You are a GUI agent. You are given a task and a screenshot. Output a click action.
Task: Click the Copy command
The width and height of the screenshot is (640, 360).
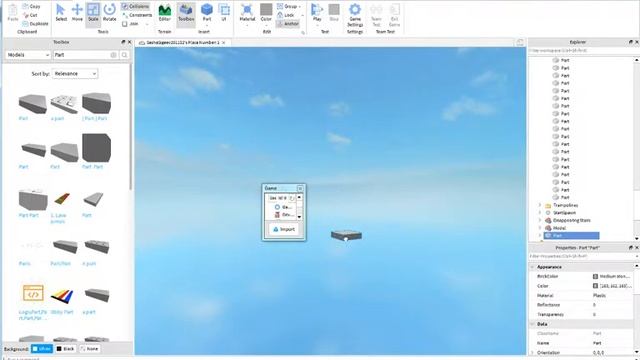click(31, 6)
